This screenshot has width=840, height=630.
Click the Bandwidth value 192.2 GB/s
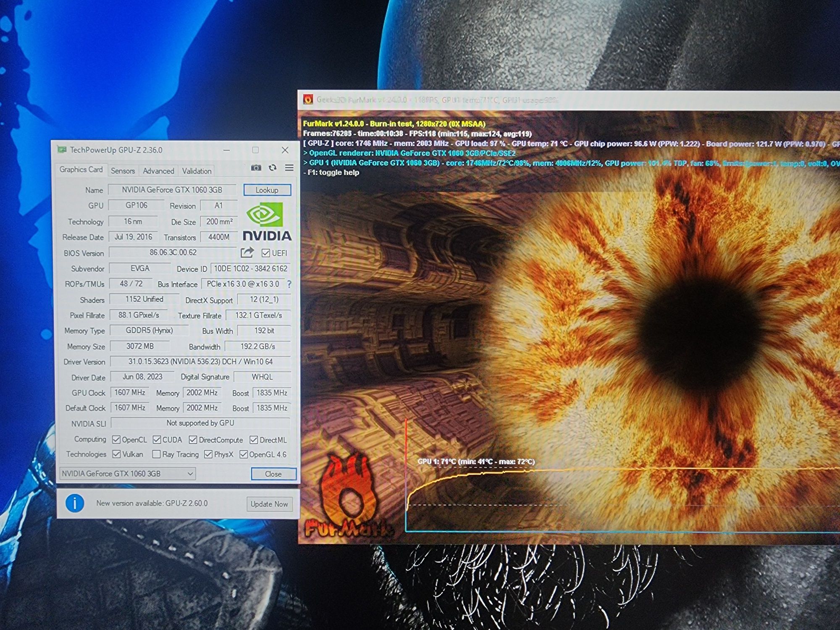[x=258, y=346]
